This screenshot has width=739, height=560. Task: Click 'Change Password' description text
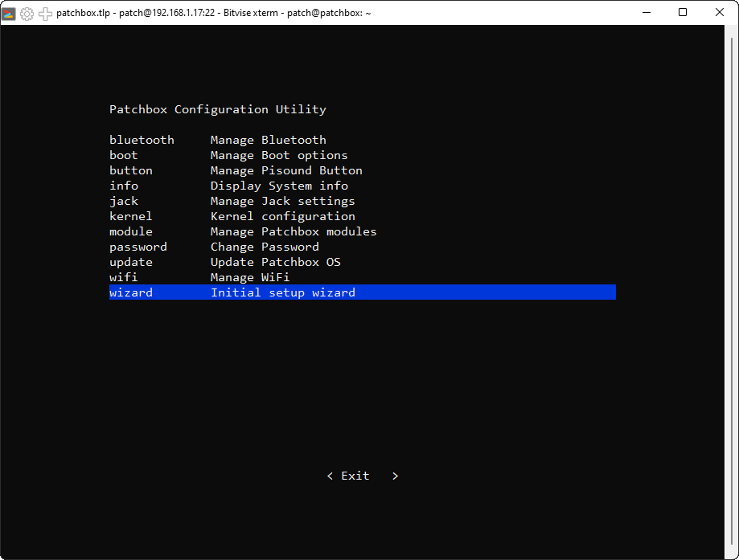coord(265,247)
